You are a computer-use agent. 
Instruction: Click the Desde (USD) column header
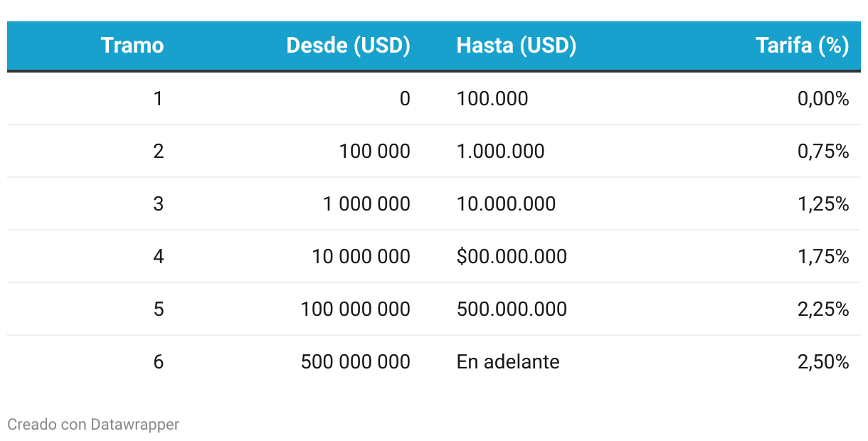(x=348, y=46)
